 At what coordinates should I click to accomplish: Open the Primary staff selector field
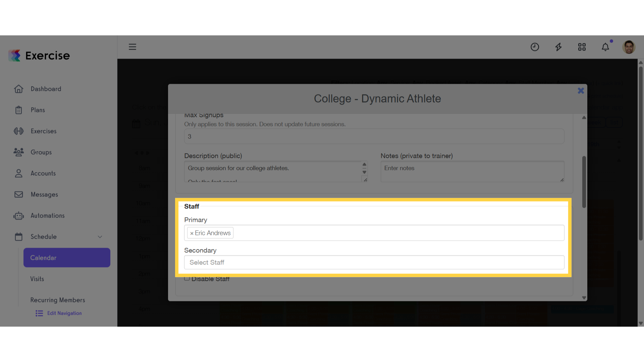374,233
